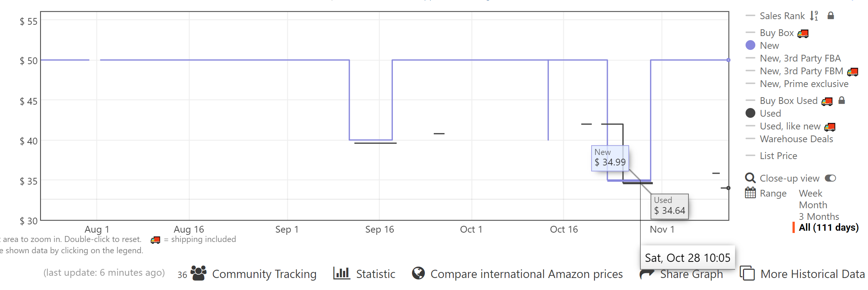Select the 3 Months range option
This screenshot has width=868, height=290.
click(x=819, y=216)
